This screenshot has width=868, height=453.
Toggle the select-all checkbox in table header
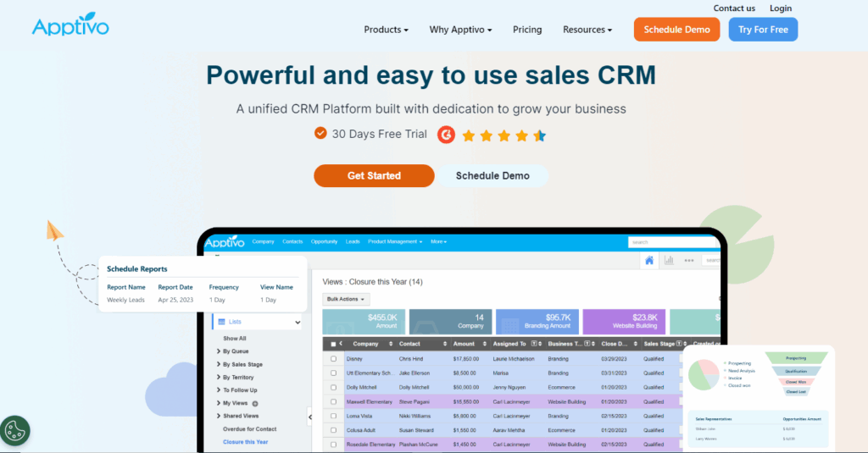[x=333, y=344]
